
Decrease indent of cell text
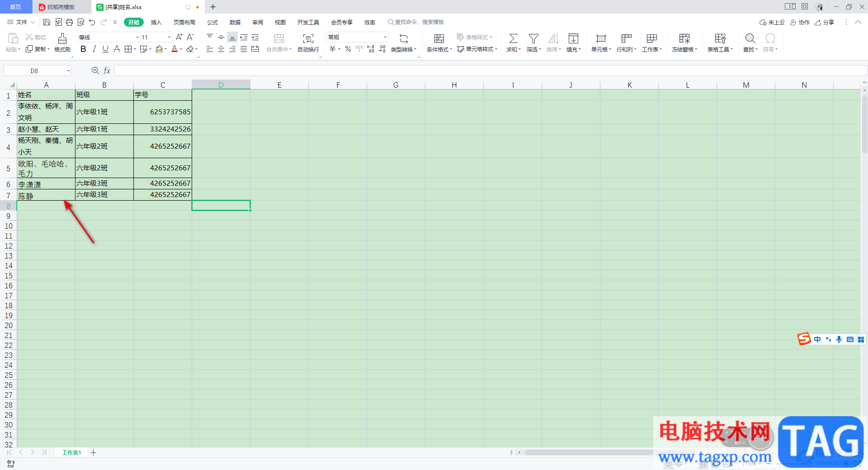[244, 37]
